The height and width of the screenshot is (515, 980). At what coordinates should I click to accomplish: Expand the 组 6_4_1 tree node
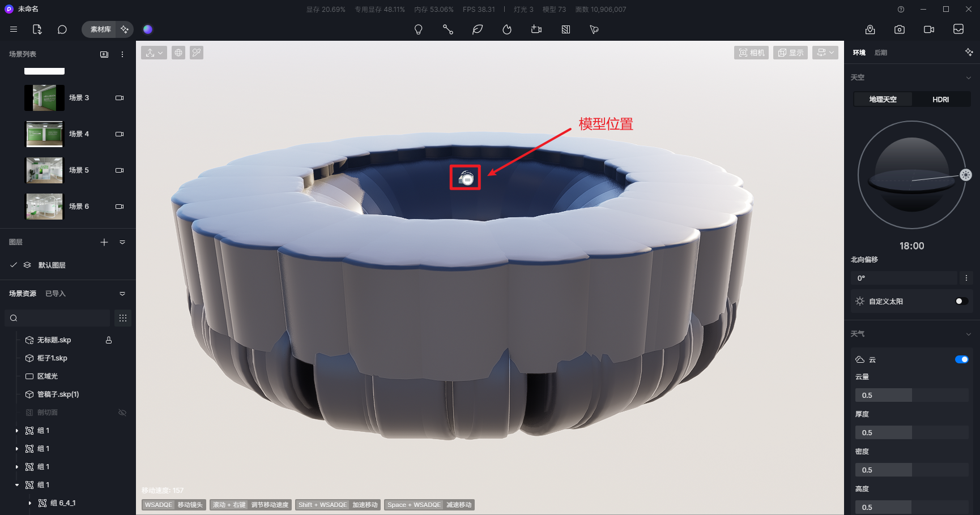pyautogui.click(x=29, y=503)
